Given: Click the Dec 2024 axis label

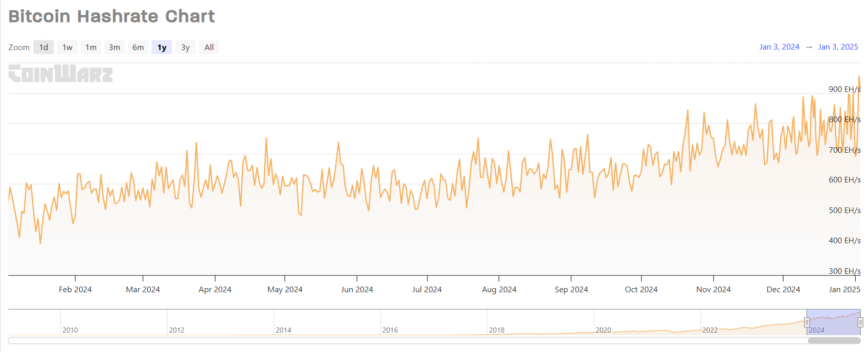Looking at the screenshot, I should click(783, 290).
